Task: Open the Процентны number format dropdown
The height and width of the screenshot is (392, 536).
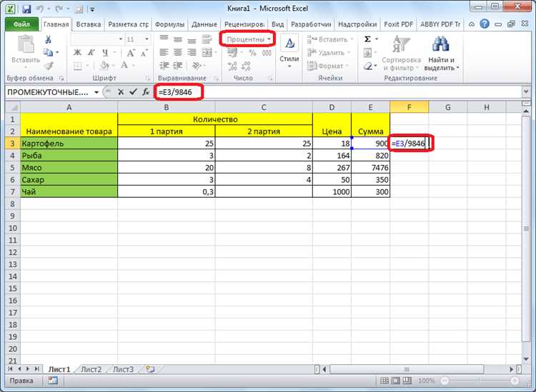Action: [x=249, y=39]
